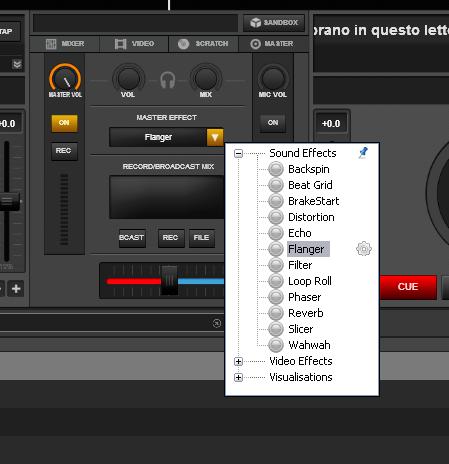Expand the Visualisations tree node

[238, 377]
